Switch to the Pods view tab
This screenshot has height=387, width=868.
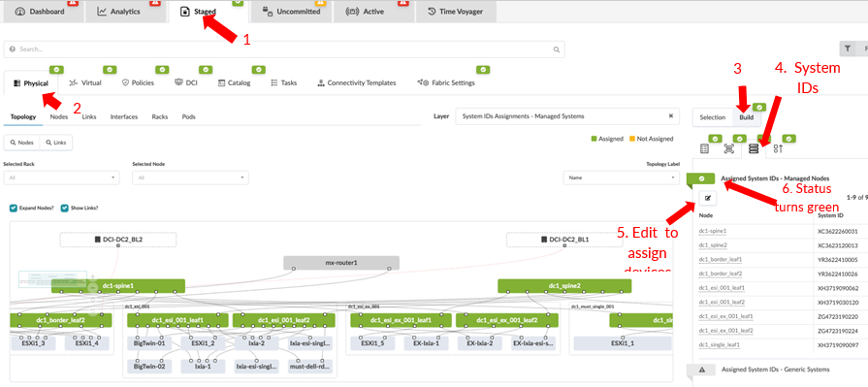coord(189,116)
